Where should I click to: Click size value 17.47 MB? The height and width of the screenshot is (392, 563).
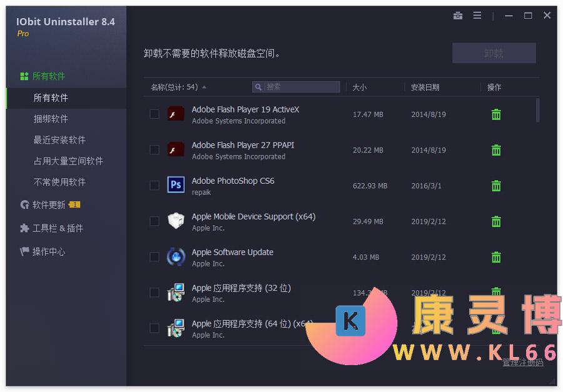click(368, 114)
